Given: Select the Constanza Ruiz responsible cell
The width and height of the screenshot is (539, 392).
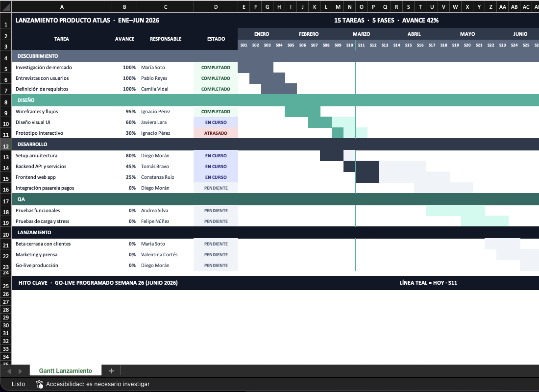Looking at the screenshot, I should (165, 177).
